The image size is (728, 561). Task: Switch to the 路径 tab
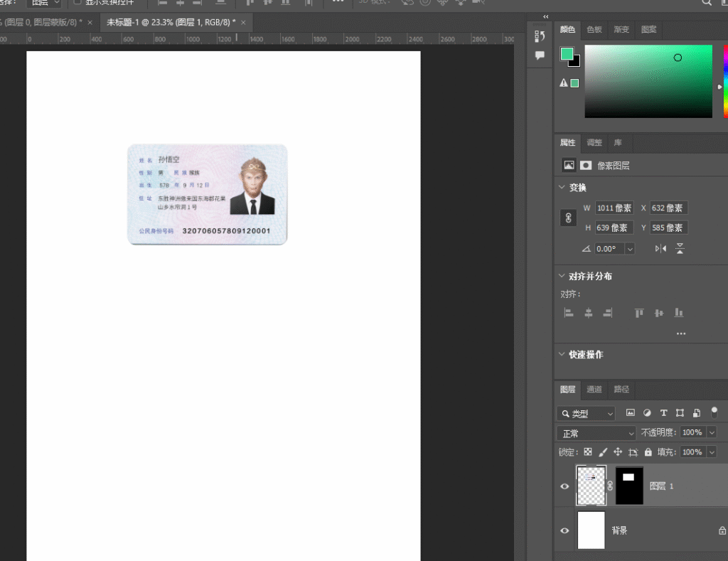point(621,389)
